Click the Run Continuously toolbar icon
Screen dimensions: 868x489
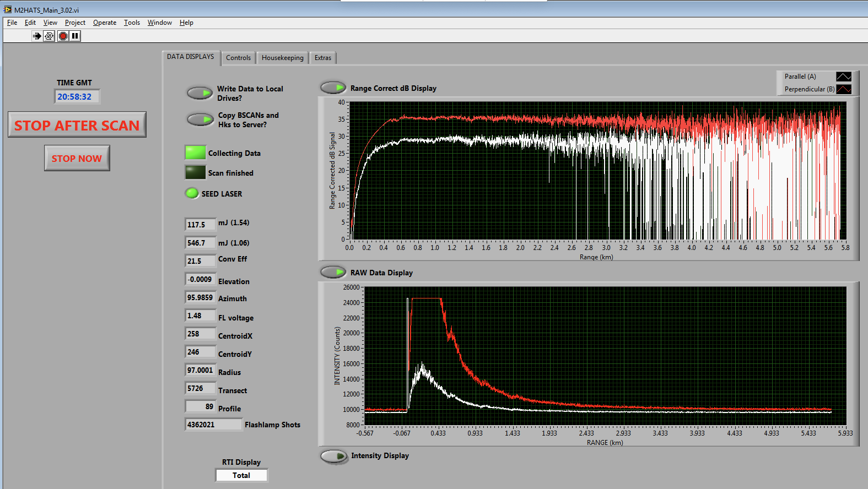[49, 36]
